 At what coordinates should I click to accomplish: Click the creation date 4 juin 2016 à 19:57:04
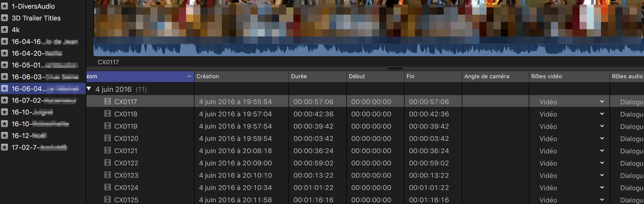tap(235, 114)
